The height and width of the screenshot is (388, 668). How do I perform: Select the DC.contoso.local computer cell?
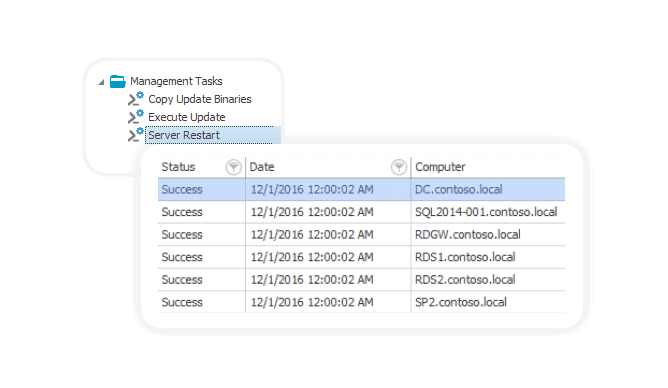coord(488,190)
